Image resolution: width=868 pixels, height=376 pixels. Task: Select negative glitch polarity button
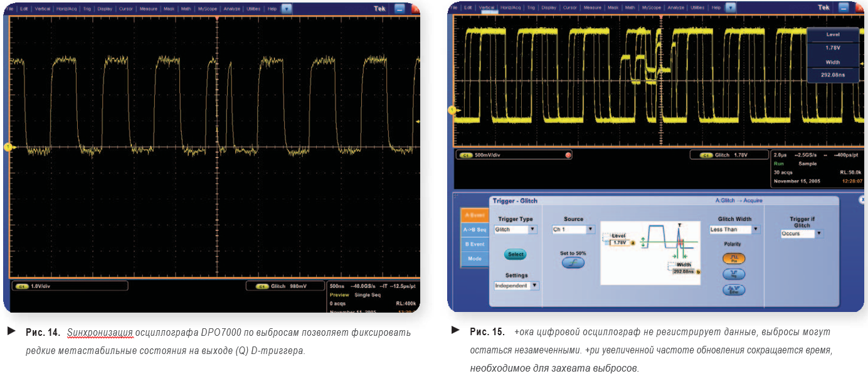[734, 274]
